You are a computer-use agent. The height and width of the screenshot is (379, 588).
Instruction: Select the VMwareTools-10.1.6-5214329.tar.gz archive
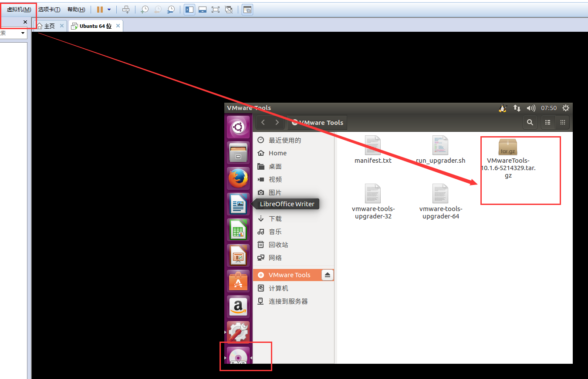click(508, 159)
